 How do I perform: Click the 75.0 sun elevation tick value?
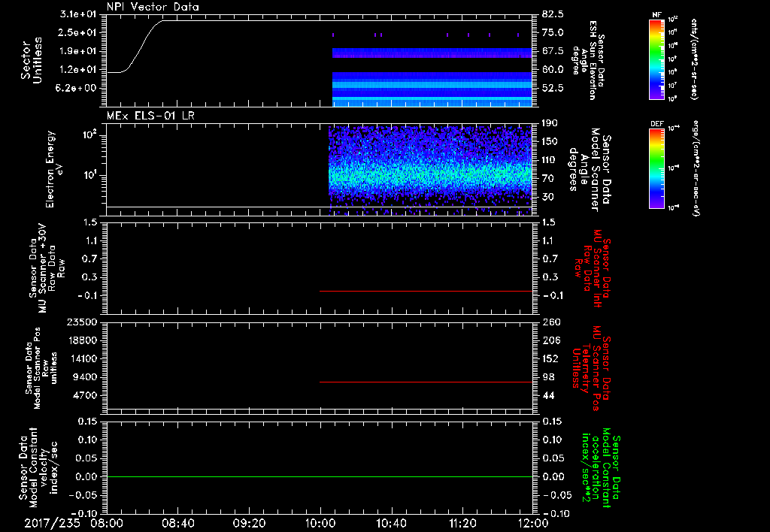[x=553, y=33]
